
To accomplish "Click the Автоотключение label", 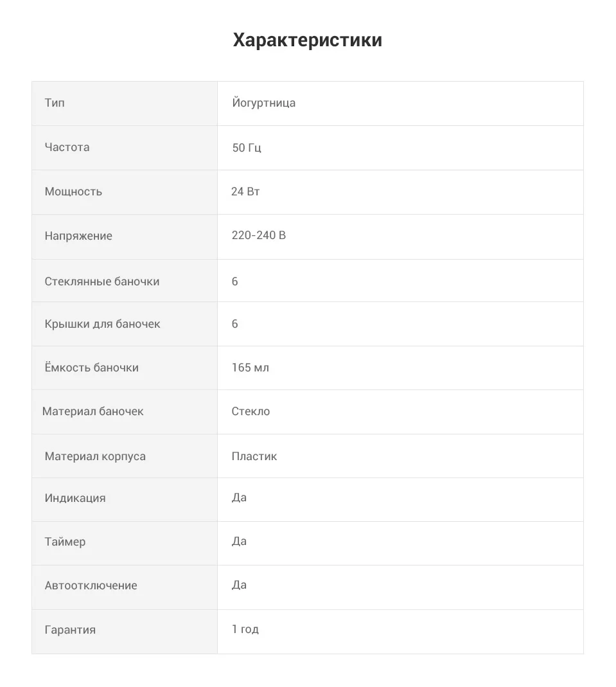I will tap(91, 586).
